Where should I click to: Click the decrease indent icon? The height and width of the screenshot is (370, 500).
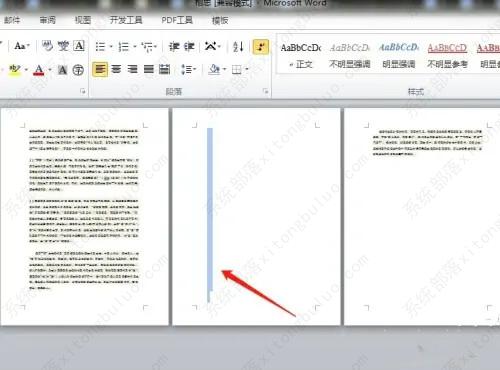click(174, 47)
